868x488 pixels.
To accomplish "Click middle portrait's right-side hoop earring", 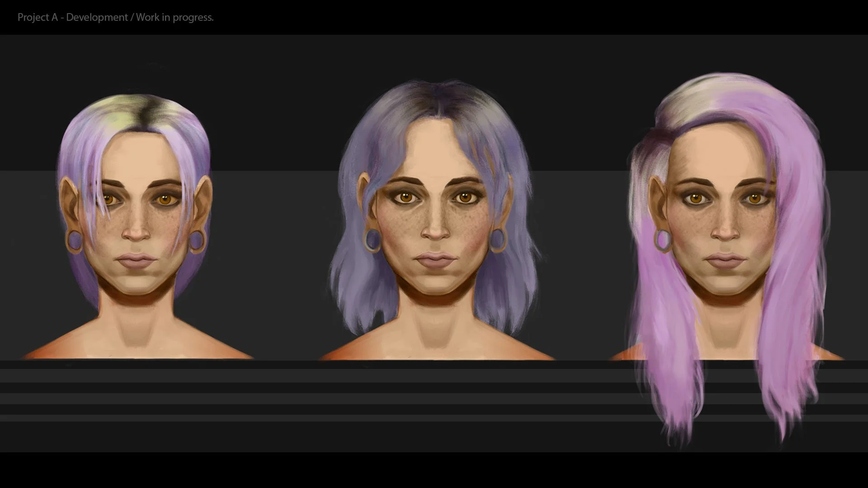I will coord(497,240).
